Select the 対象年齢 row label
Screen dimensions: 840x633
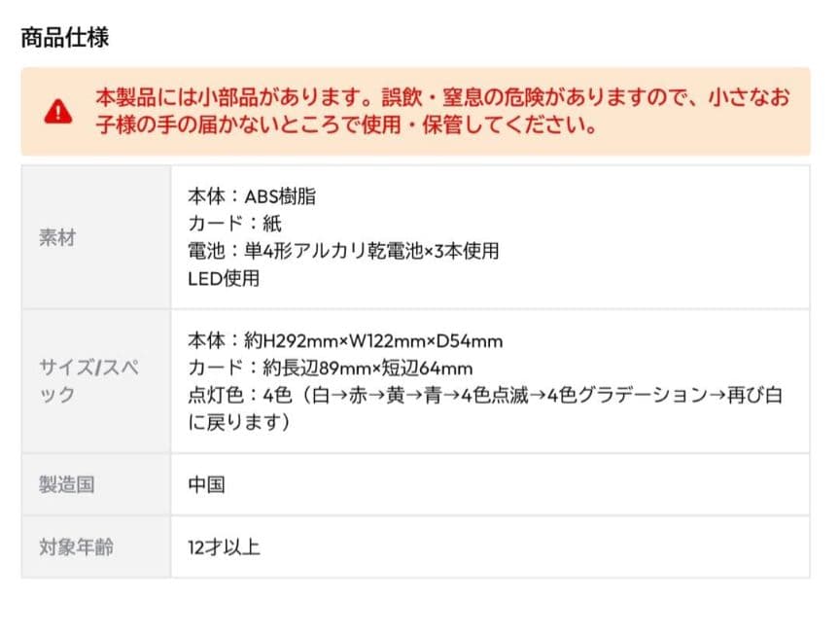click(76, 547)
